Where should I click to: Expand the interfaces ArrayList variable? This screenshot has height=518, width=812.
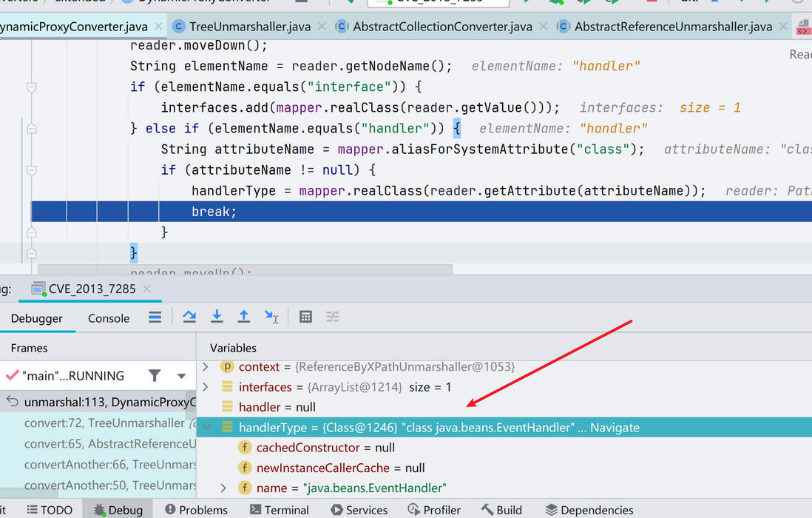click(x=206, y=387)
